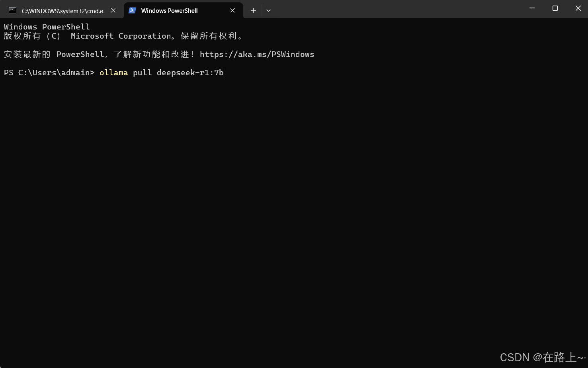This screenshot has height=368, width=588.
Task: Click the 'PS C:\Users\admain>' prompt
Action: point(49,72)
